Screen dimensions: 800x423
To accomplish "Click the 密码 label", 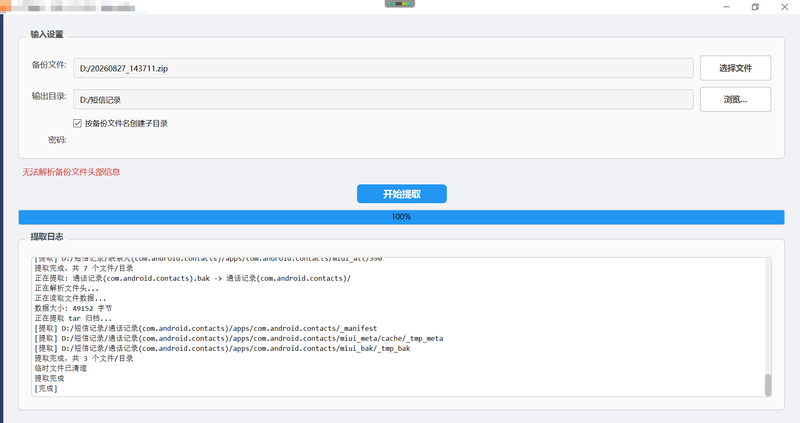I will pyautogui.click(x=57, y=140).
